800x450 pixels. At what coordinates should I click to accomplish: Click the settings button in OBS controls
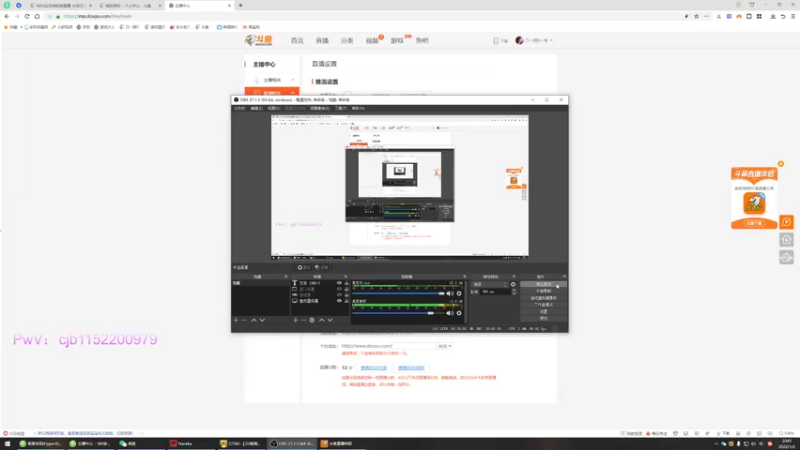[x=543, y=311]
